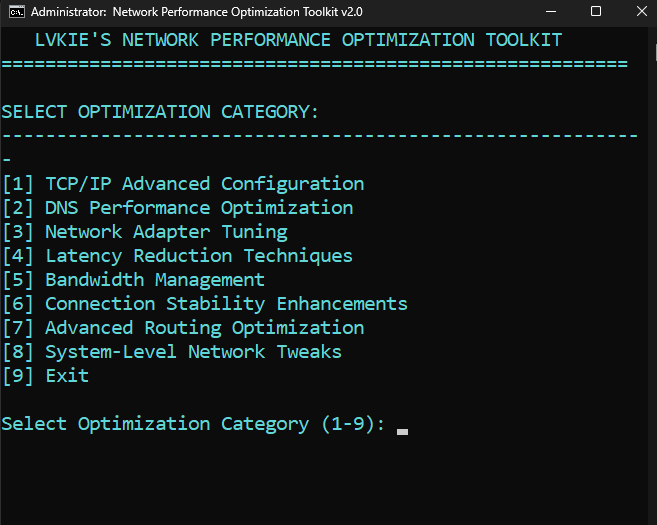This screenshot has height=525, width=657.
Task: Minimize the console window
Action: click(x=551, y=12)
